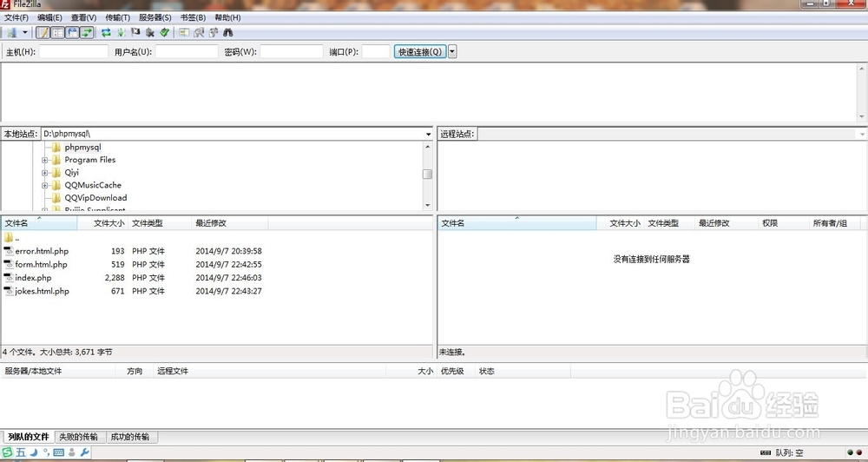The image size is (868, 462).
Task: Select index.php in local list
Action: click(x=28, y=278)
